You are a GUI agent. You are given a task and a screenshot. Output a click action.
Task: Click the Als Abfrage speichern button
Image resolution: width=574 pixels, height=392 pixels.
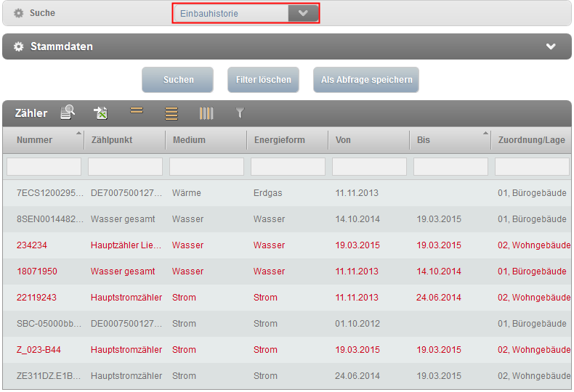click(x=366, y=80)
